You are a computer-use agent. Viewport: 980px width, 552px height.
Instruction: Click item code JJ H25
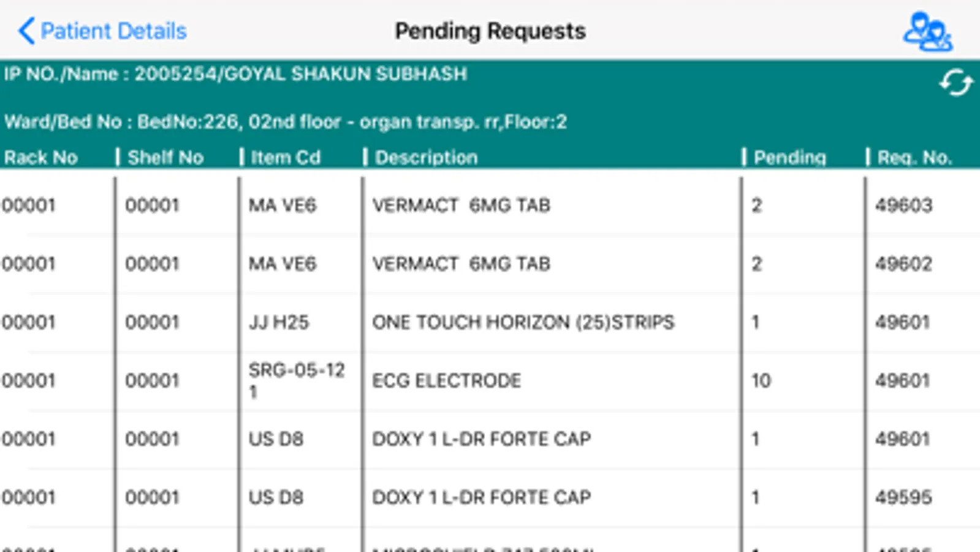pos(279,322)
